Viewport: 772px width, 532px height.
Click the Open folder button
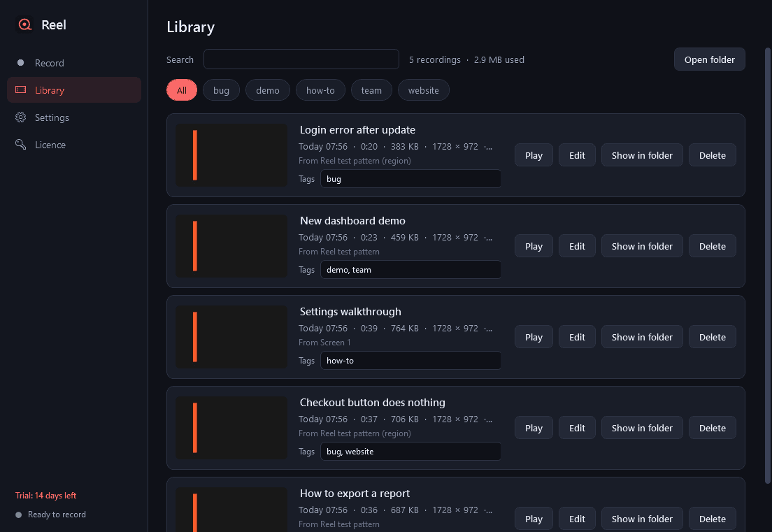pyautogui.click(x=710, y=59)
